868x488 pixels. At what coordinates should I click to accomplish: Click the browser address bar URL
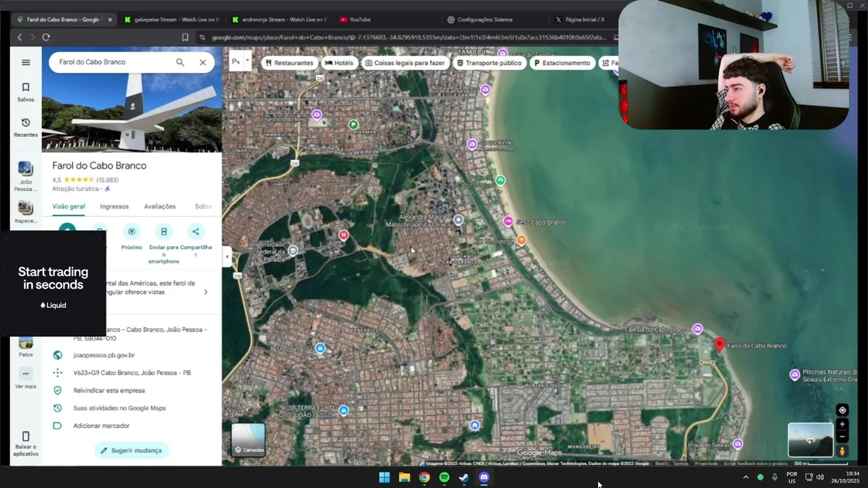click(x=409, y=37)
